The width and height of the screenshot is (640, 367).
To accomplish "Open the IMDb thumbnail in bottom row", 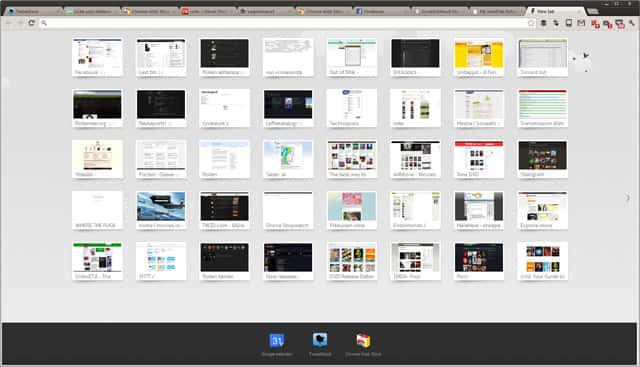I will tap(416, 261).
